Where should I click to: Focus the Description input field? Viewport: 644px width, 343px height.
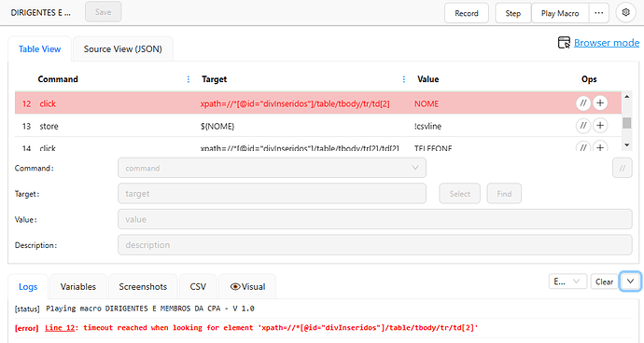(375, 245)
